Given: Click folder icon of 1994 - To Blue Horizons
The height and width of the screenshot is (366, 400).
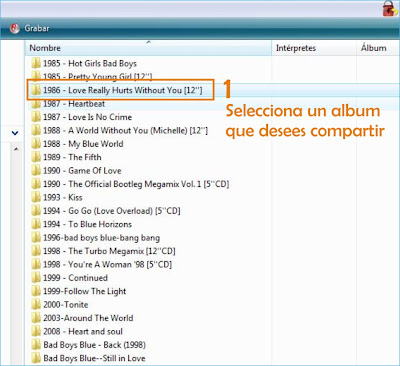Looking at the screenshot, I should [36, 224].
